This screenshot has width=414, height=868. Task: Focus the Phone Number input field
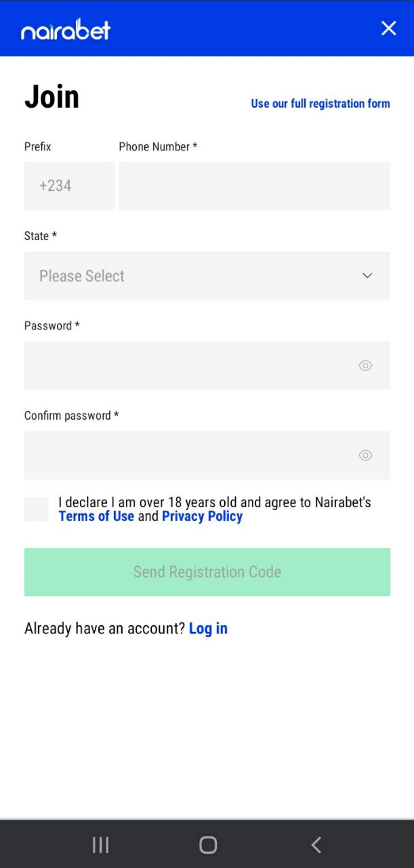pos(254,186)
